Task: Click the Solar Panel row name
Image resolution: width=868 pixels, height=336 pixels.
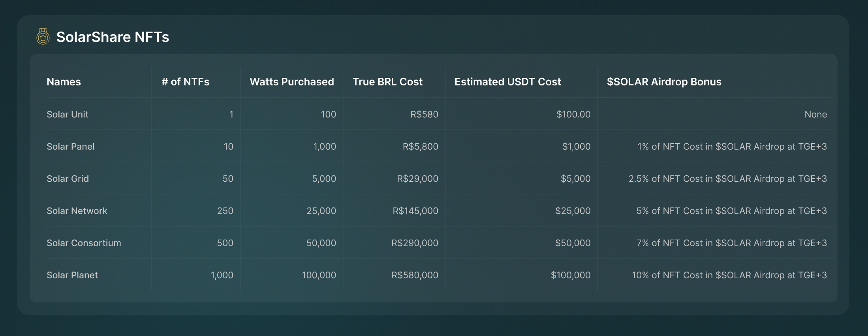Action: pos(71,147)
